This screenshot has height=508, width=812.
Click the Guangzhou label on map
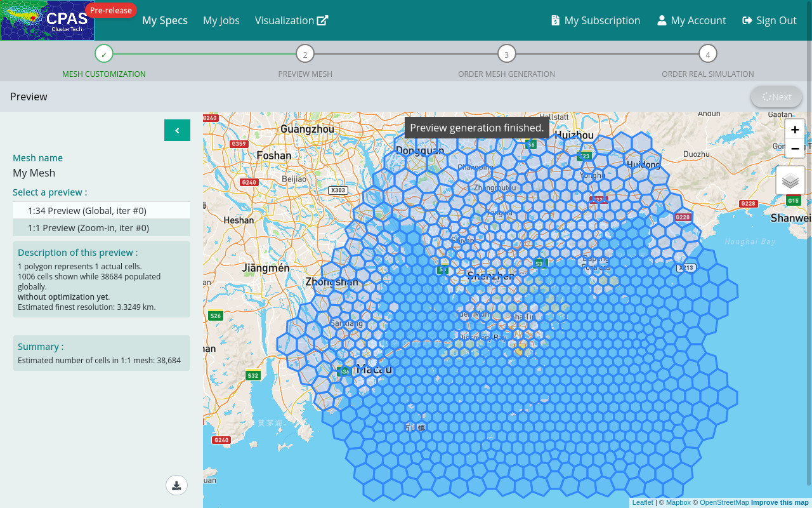pyautogui.click(x=307, y=129)
